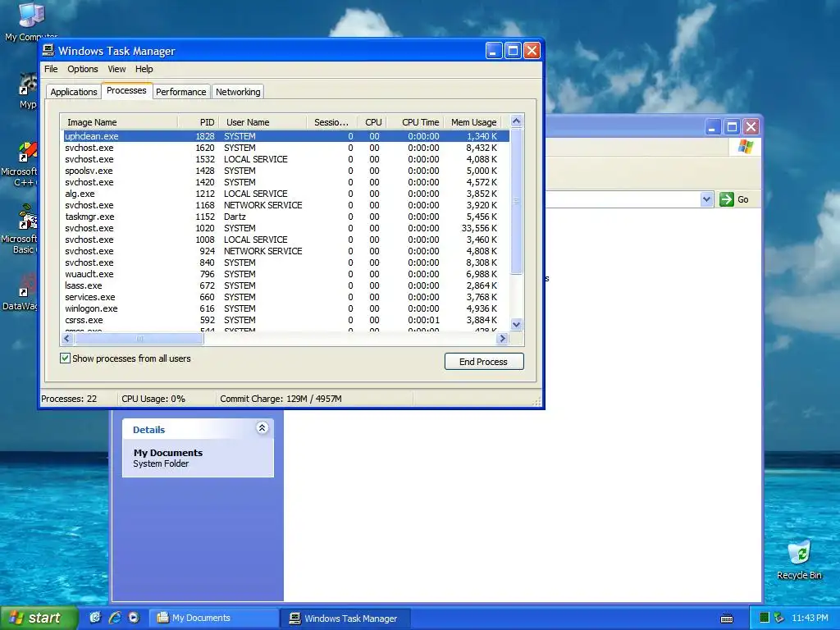Click the vertical scrollbar thumb in process list

pyautogui.click(x=516, y=202)
